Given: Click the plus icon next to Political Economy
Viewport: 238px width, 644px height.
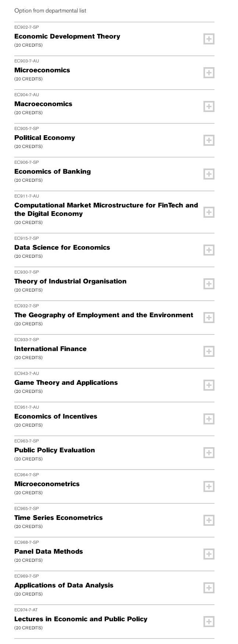Looking at the screenshot, I should [209, 140].
